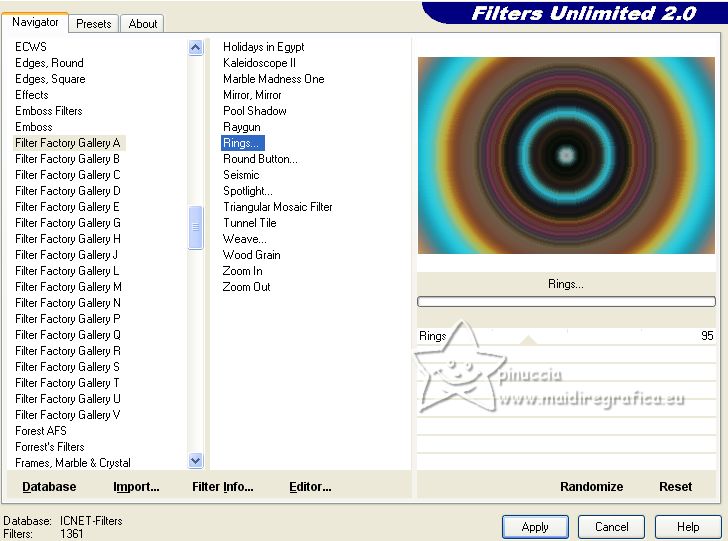Choose the Holidays in Egypt filter
The image size is (728, 541).
(x=264, y=46)
